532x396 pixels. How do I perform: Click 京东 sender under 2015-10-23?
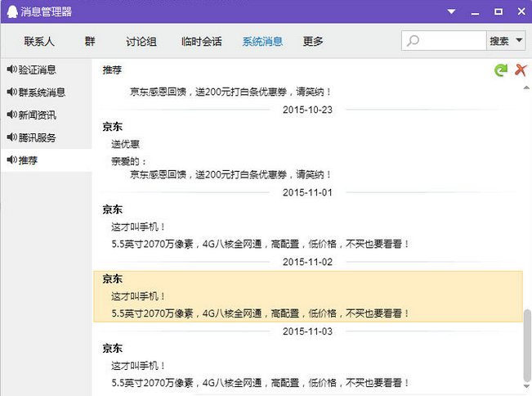point(112,127)
